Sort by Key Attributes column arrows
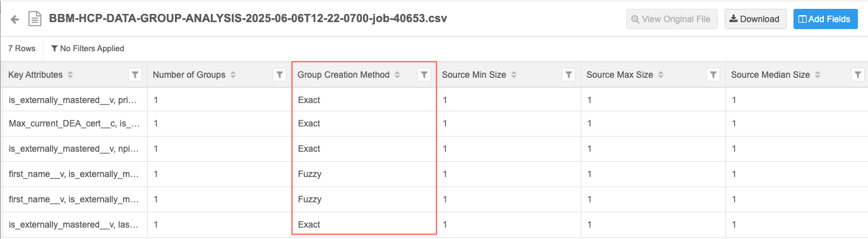The height and width of the screenshot is (239, 868). pyautogui.click(x=70, y=75)
